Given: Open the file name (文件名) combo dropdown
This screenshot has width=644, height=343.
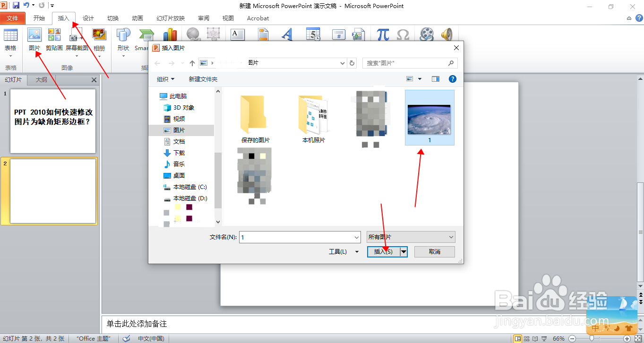Looking at the screenshot, I should (357, 237).
